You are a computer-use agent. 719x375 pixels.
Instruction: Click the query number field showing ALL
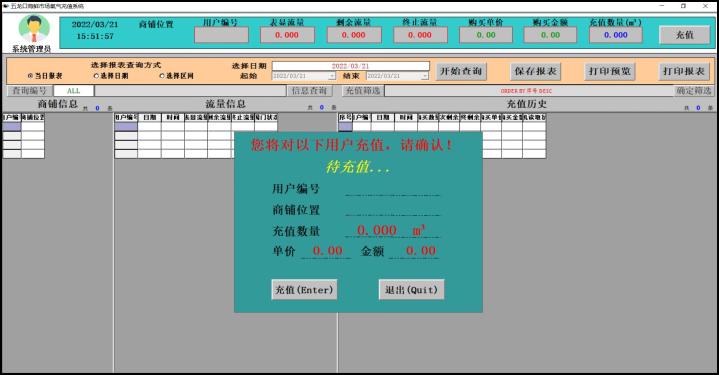(x=74, y=91)
